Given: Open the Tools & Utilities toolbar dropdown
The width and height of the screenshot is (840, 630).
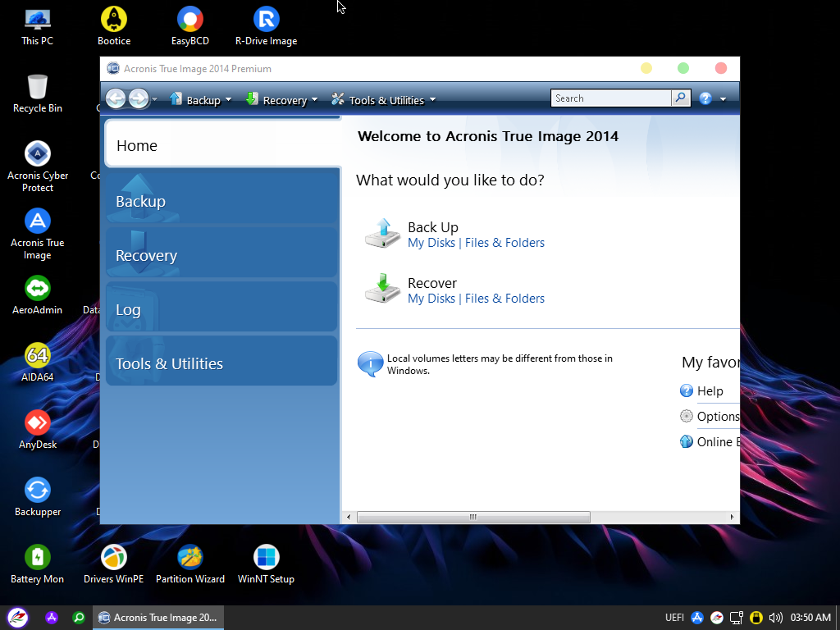Looking at the screenshot, I should 384,99.
